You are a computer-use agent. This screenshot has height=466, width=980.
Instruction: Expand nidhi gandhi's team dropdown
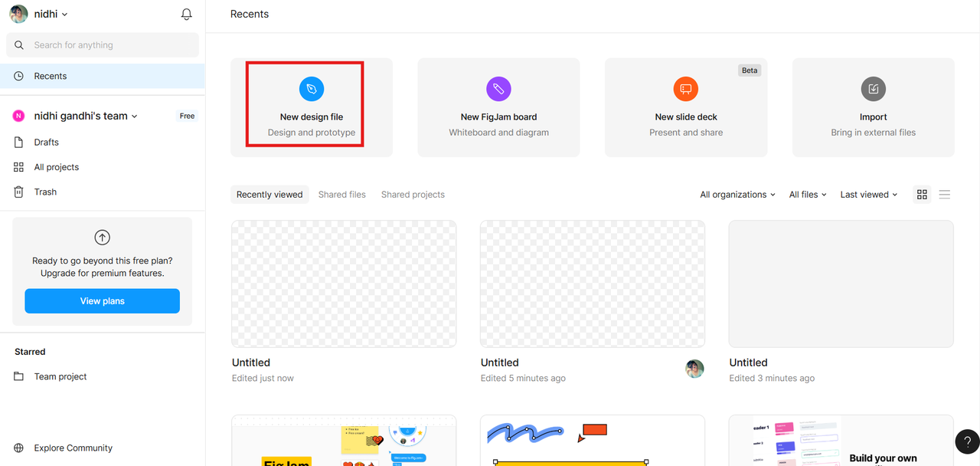pos(86,116)
